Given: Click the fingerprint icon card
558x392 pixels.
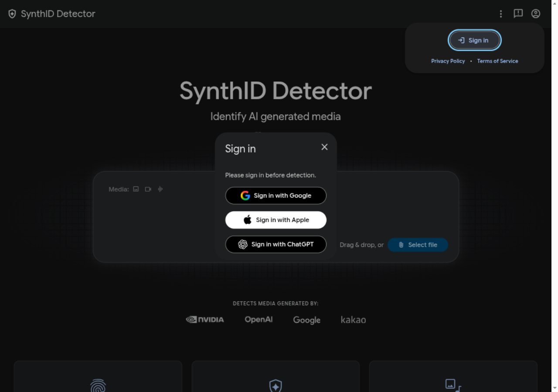Looking at the screenshot, I should click(98, 376).
